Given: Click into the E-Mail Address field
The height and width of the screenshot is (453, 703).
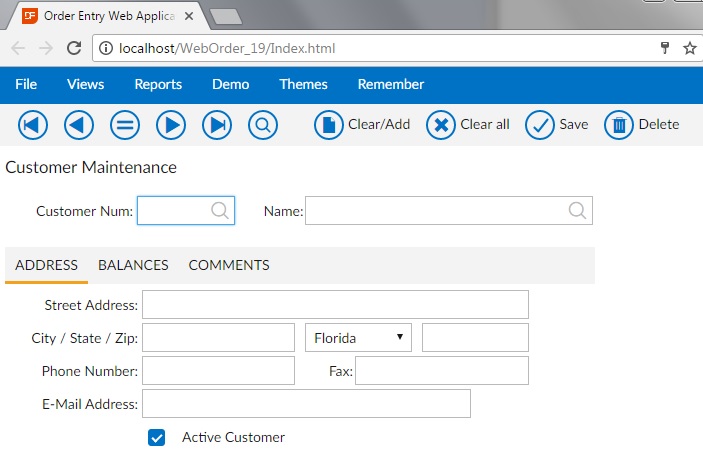Looking at the screenshot, I should pyautogui.click(x=307, y=404).
